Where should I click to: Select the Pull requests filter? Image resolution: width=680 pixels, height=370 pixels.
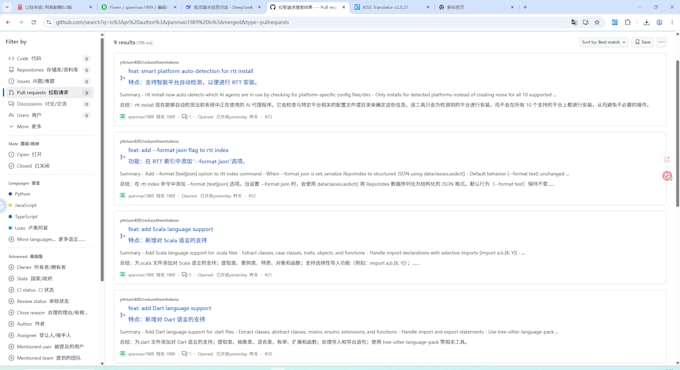[49, 92]
